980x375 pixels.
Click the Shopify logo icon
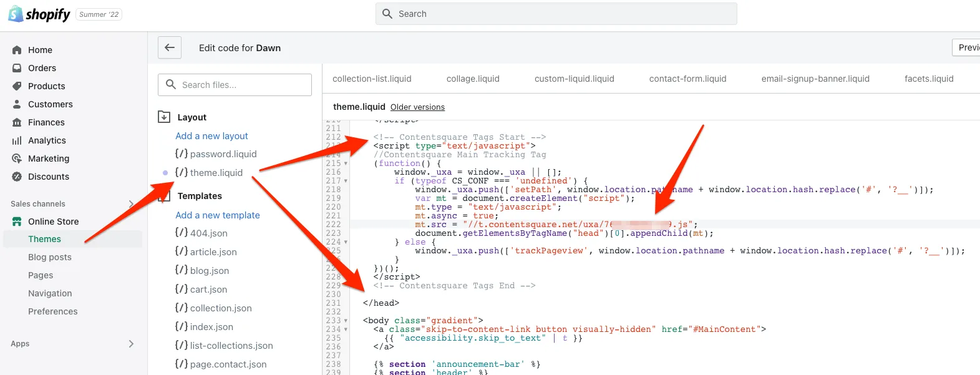pyautogui.click(x=16, y=14)
